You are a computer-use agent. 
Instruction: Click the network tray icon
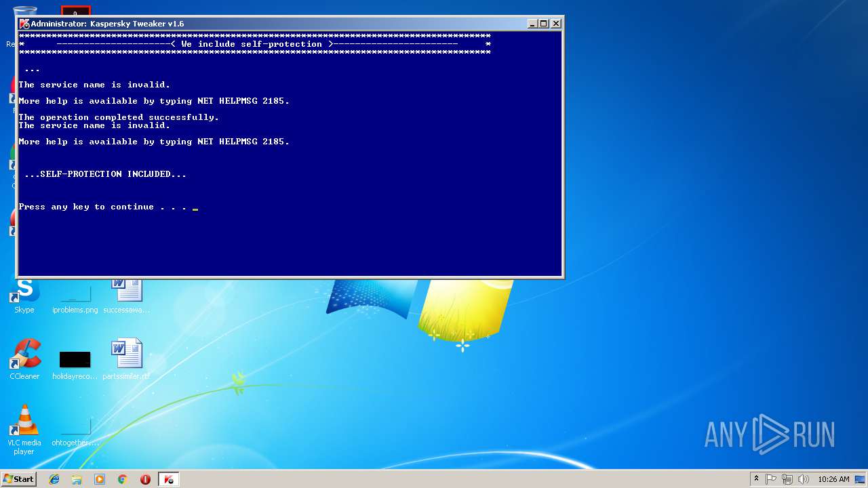coord(787,479)
